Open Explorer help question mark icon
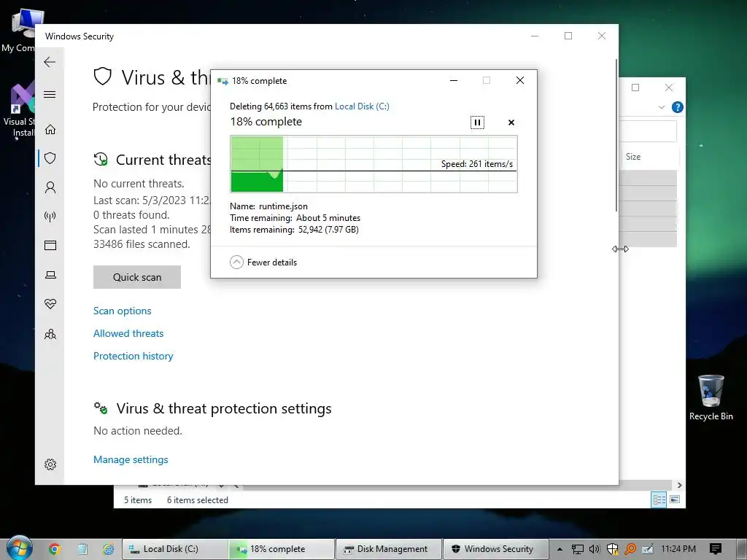 (x=677, y=107)
